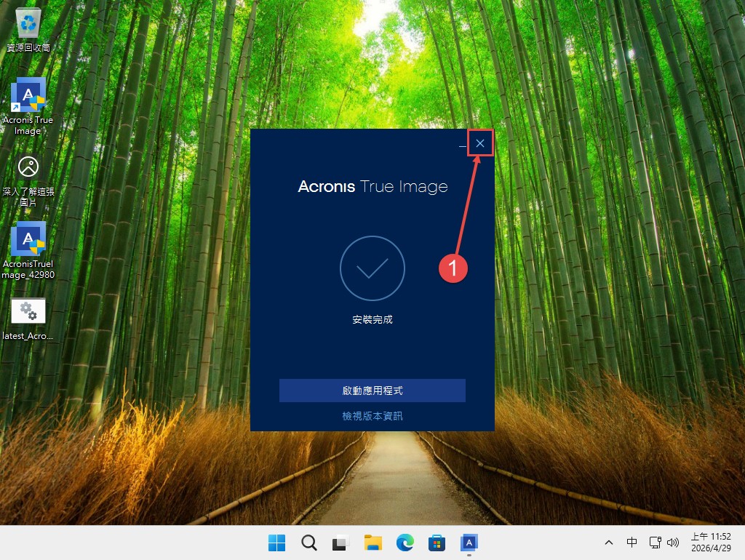Open the Windows Start menu
The height and width of the screenshot is (560, 745).
(277, 543)
